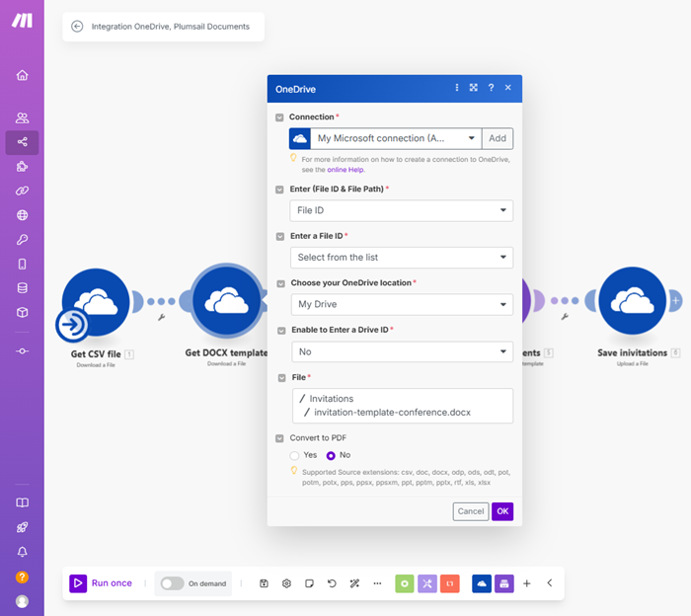Click the orange text parser icon
This screenshot has width=691, height=616.
point(450,583)
